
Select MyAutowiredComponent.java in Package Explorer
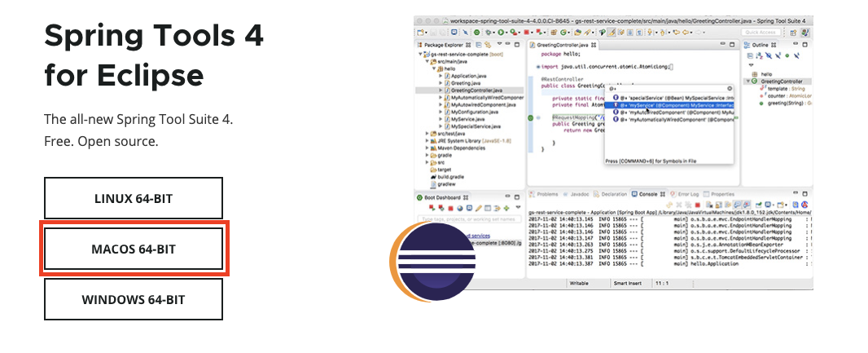pyautogui.click(x=480, y=104)
